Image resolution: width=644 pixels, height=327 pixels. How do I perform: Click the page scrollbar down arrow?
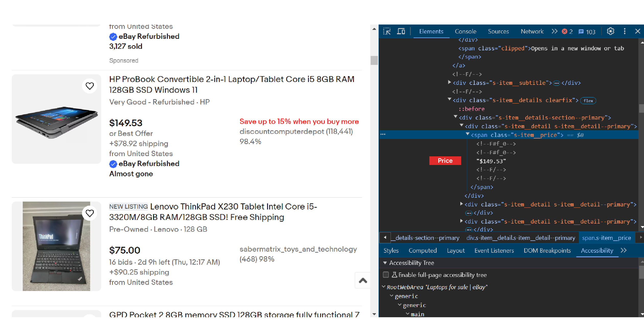(374, 314)
